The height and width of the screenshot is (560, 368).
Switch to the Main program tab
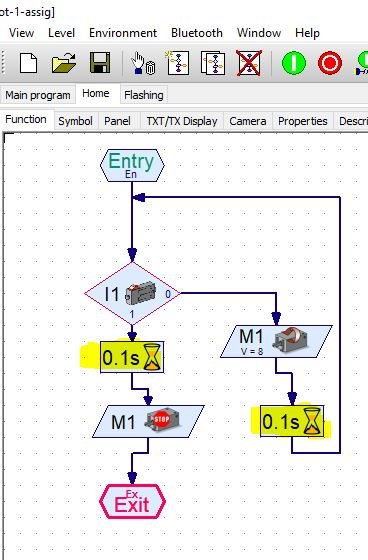(38, 95)
